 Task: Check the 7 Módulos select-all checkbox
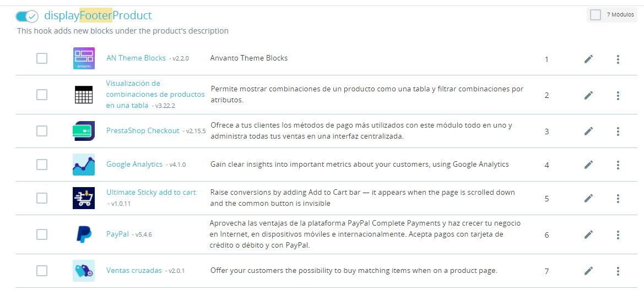coord(595,15)
